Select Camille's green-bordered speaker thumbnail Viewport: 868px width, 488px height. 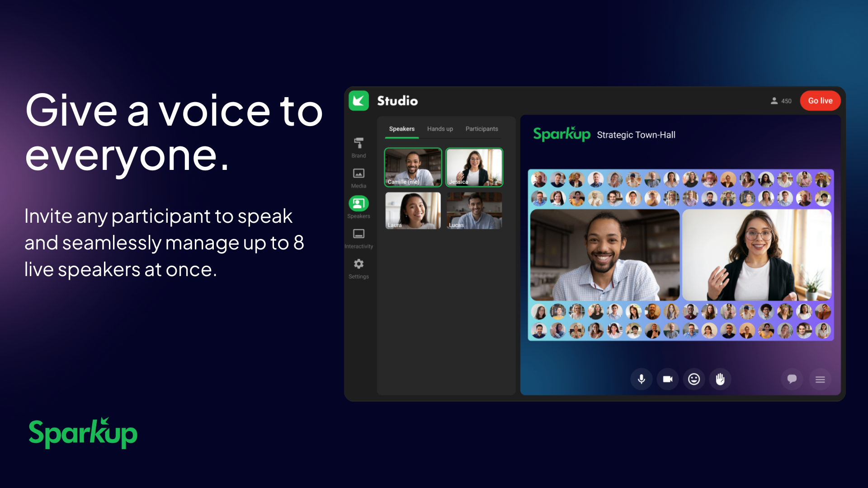pos(412,167)
